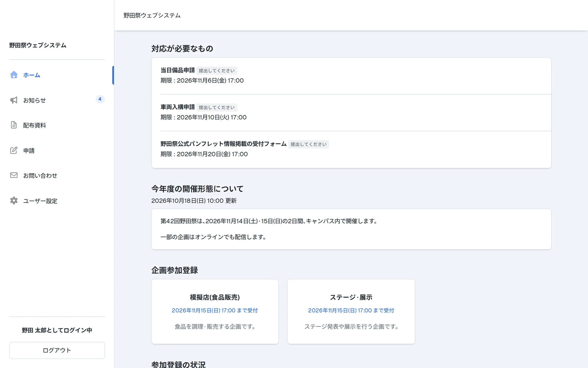Click 提出してください badge next to パンフレット form

click(308, 144)
